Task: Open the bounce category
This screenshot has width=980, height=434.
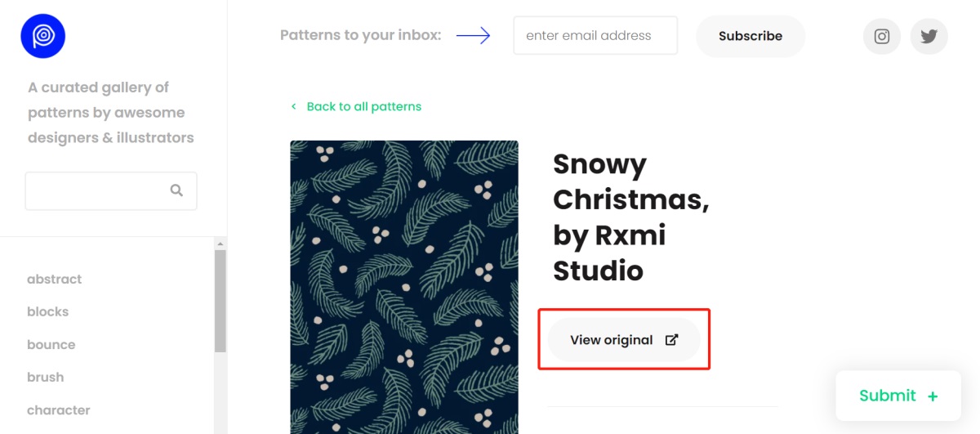Action: click(x=51, y=344)
